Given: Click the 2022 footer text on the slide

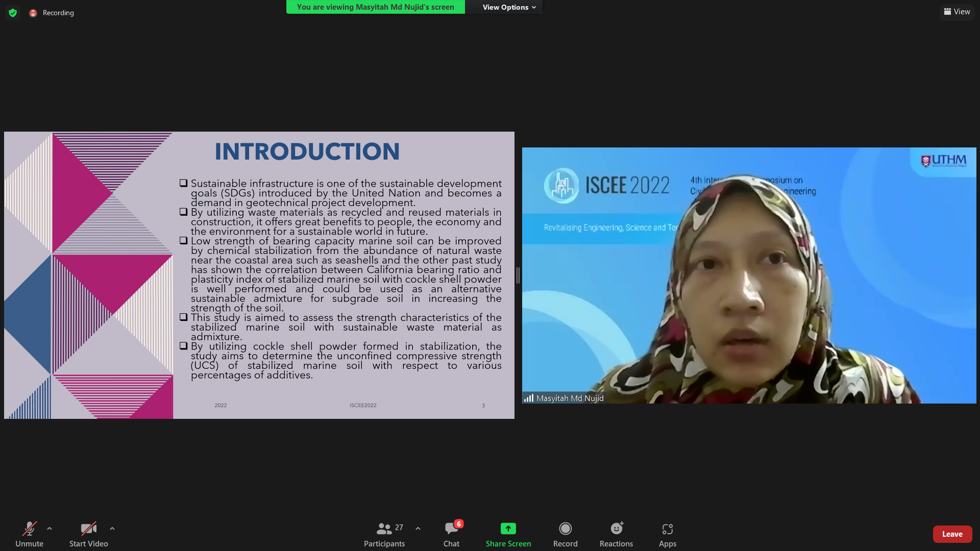Looking at the screenshot, I should [x=220, y=406].
